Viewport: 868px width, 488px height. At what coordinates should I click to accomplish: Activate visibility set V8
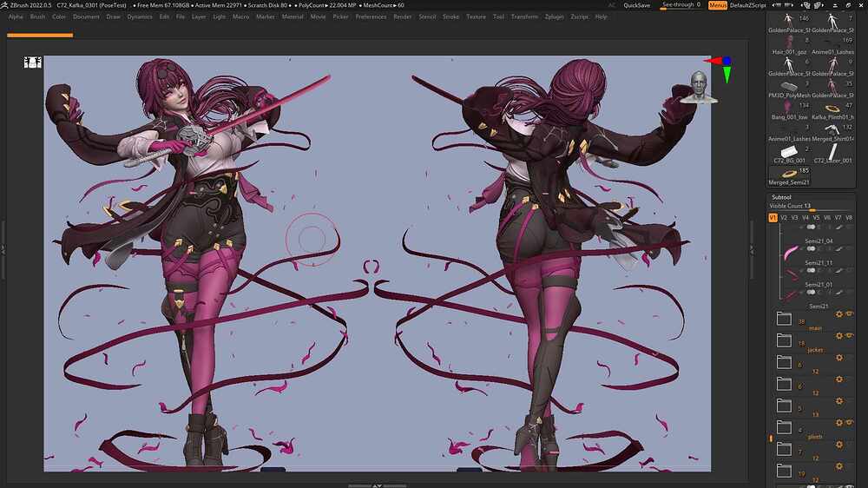click(x=849, y=218)
